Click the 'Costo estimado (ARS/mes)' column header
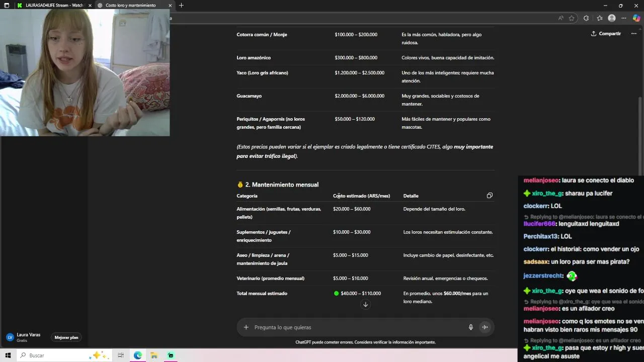Viewport: 644px width, 362px height. [x=361, y=196]
